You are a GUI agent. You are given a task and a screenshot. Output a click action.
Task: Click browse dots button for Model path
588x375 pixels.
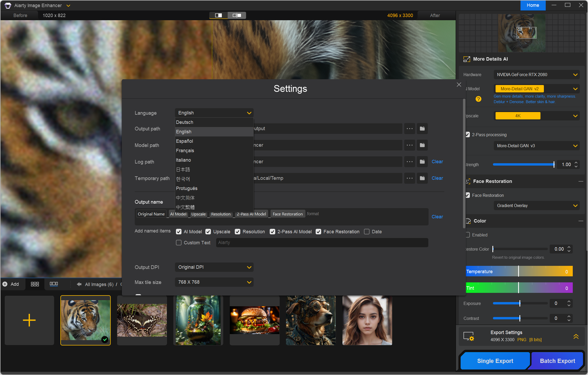409,145
